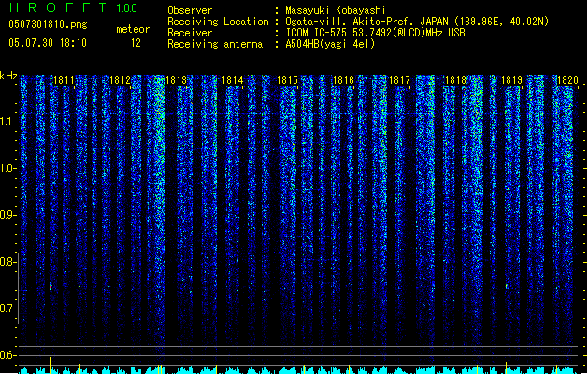Select the A504HB(yagi 4el) antenna text

pos(330,44)
